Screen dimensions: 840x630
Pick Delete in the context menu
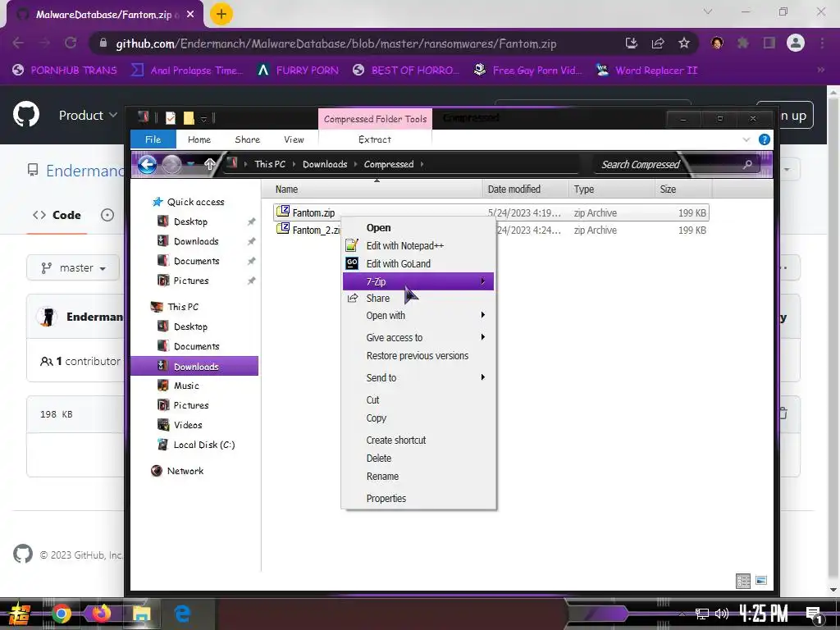click(418, 458)
